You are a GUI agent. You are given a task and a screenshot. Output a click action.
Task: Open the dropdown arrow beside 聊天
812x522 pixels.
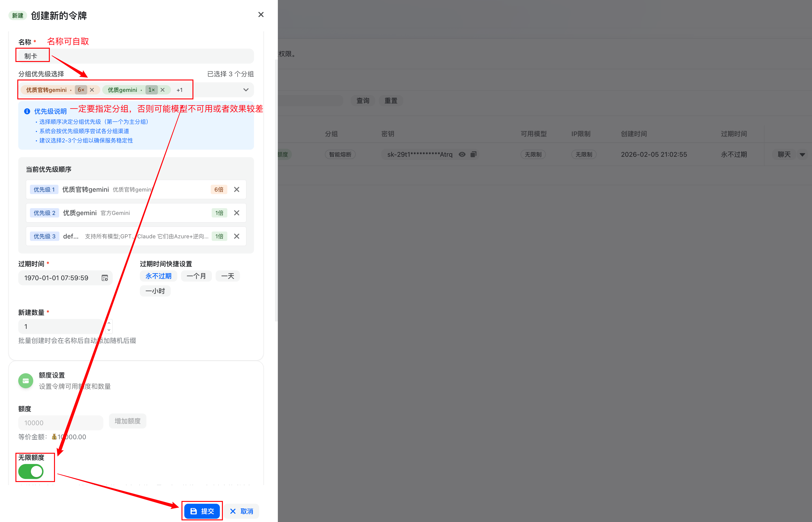[802, 155]
